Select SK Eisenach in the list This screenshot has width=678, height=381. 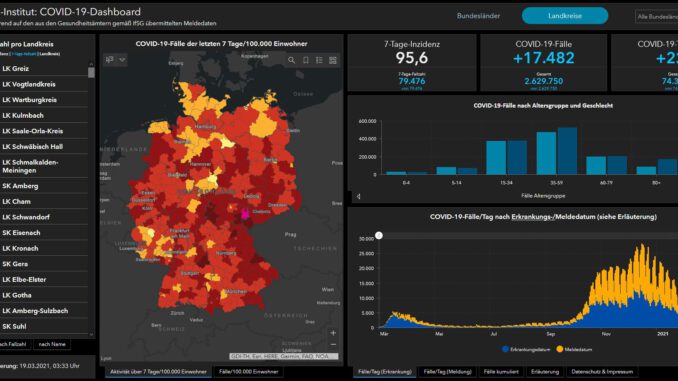[44, 233]
